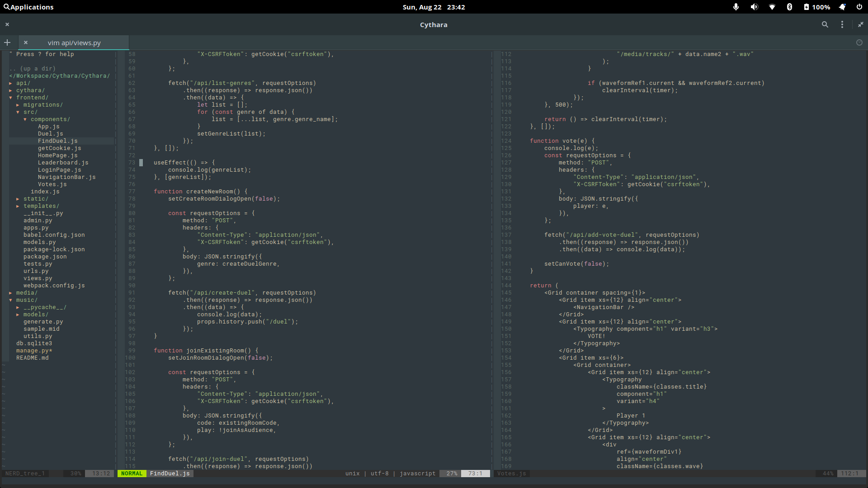Add a new terminal tab

pos(7,42)
